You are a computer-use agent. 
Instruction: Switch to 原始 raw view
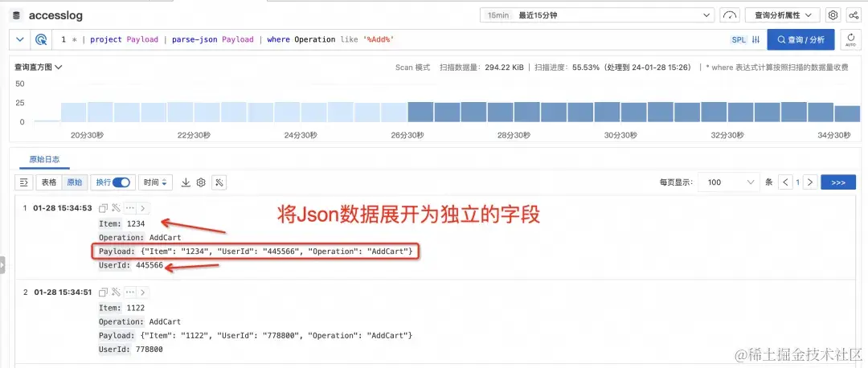[x=74, y=182]
